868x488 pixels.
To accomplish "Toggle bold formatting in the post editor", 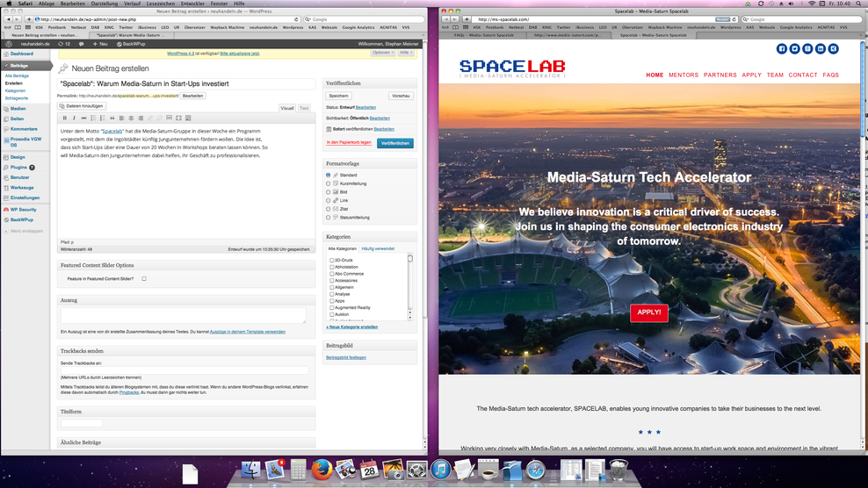I will tap(65, 118).
